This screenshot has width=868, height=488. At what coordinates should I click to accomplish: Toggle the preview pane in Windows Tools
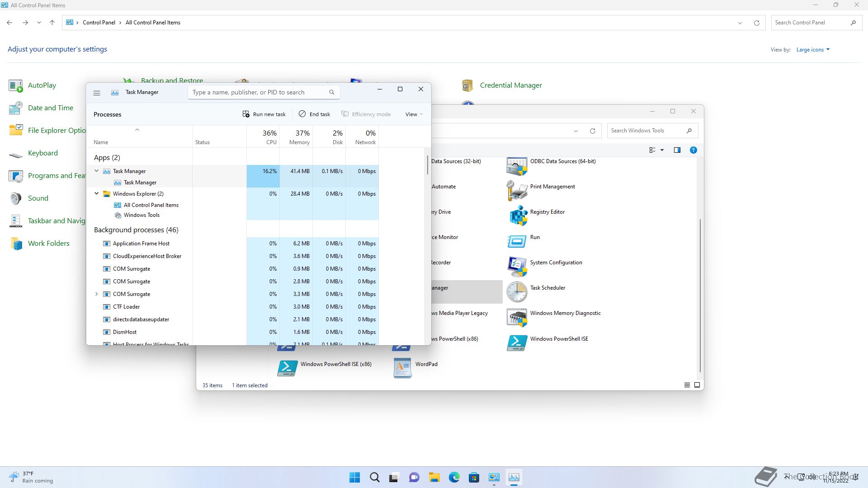[677, 150]
